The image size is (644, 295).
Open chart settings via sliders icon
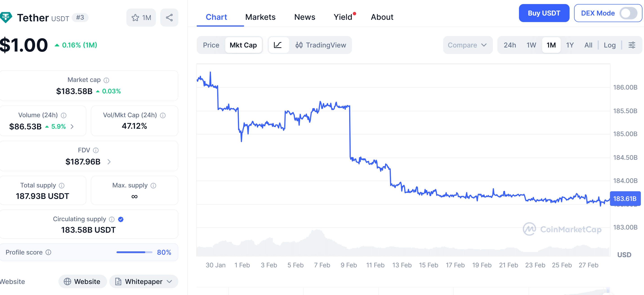[x=632, y=45]
